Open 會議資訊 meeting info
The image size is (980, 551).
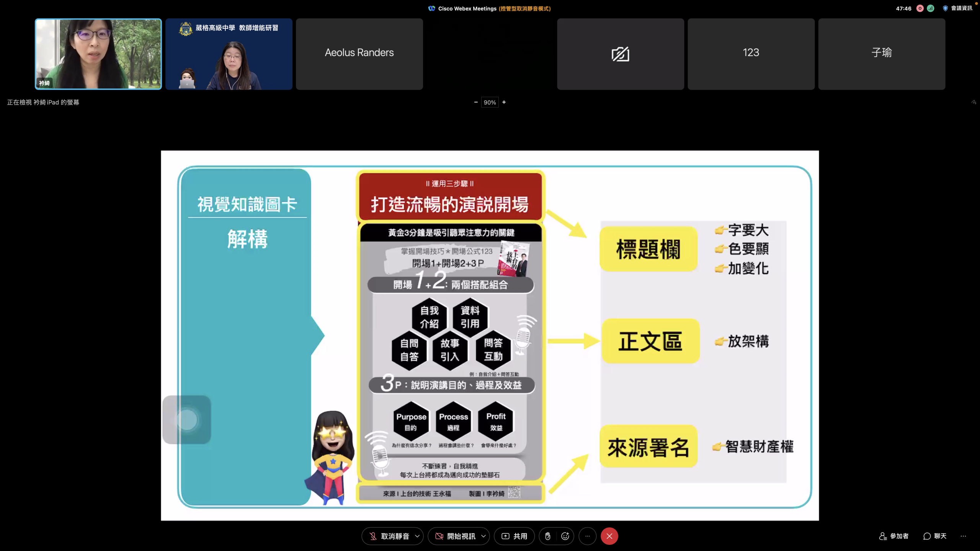[961, 8]
